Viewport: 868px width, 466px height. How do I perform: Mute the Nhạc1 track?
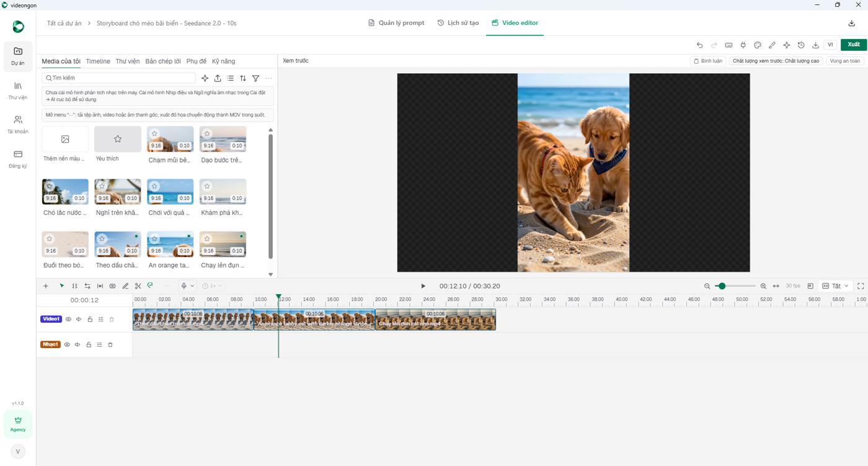pyautogui.click(x=77, y=344)
